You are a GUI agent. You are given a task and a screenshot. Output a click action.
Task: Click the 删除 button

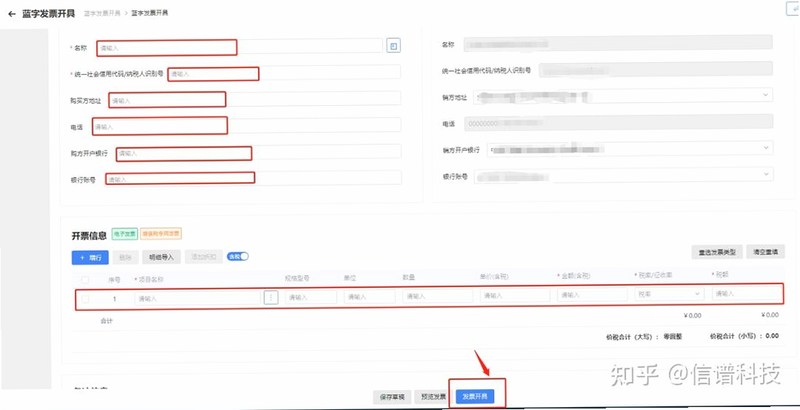[125, 258]
